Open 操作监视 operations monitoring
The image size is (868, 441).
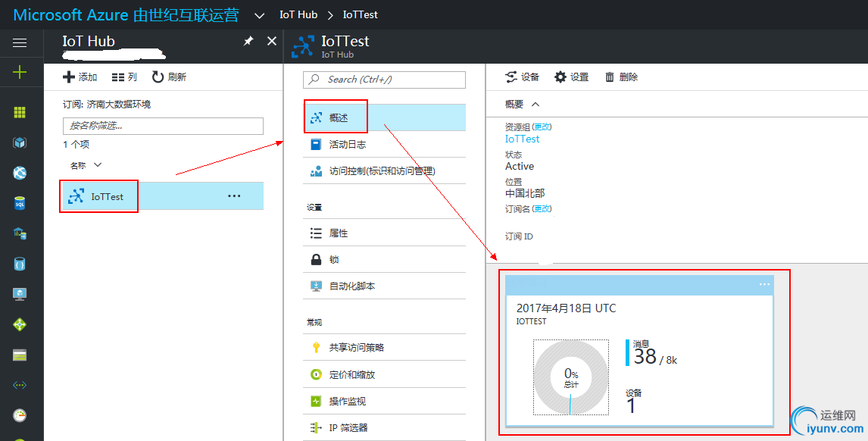pyautogui.click(x=384, y=401)
